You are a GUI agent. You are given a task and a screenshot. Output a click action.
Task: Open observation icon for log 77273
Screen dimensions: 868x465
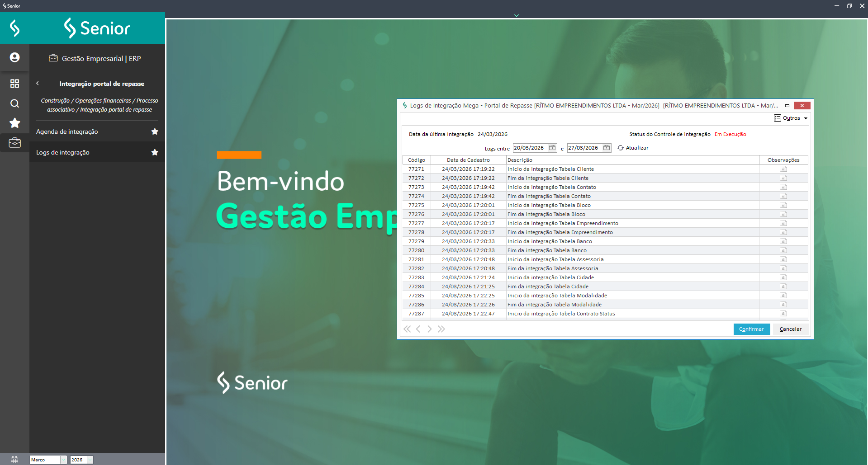pos(783,187)
